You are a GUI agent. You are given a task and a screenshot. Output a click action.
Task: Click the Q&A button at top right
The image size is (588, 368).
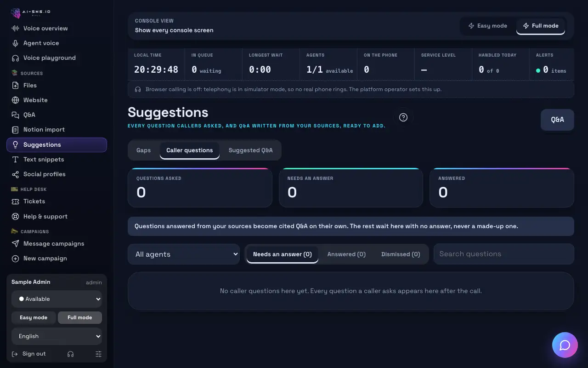pos(557,120)
